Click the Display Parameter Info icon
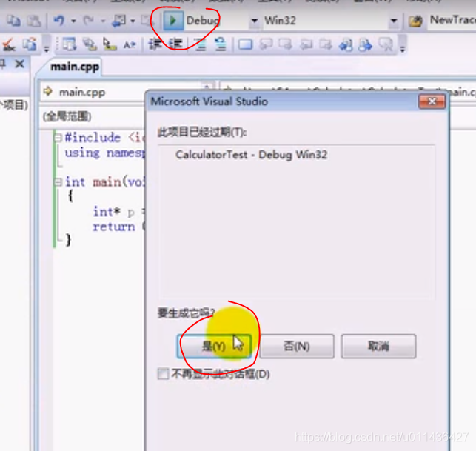 [90, 44]
